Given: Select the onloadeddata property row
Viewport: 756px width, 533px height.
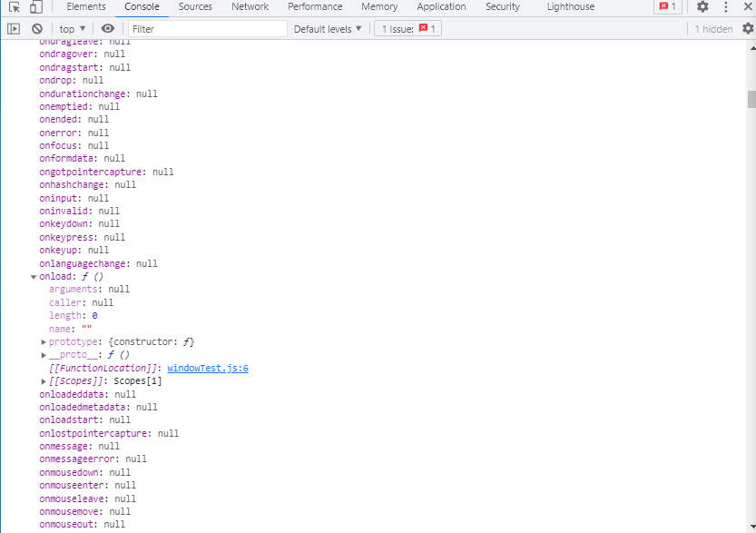Looking at the screenshot, I should pyautogui.click(x=88, y=395).
